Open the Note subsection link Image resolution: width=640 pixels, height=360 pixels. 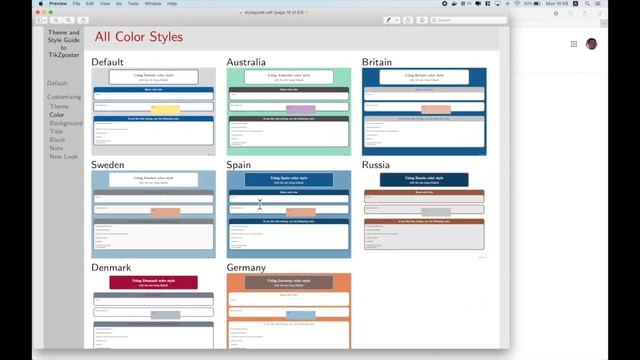(56, 148)
